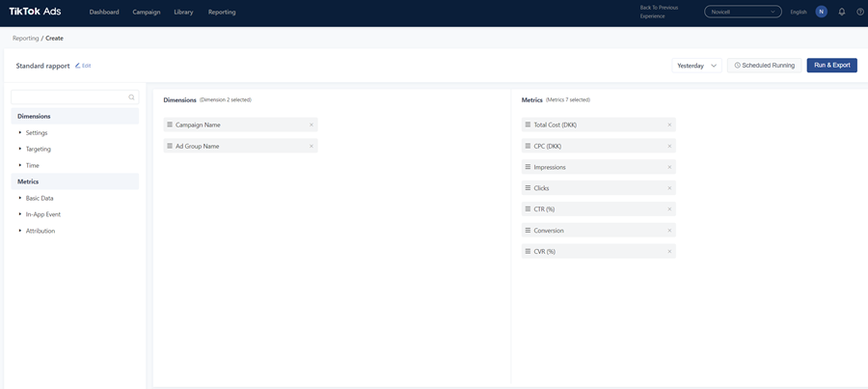Open the notifications bell icon
The image size is (868, 389).
point(842,12)
